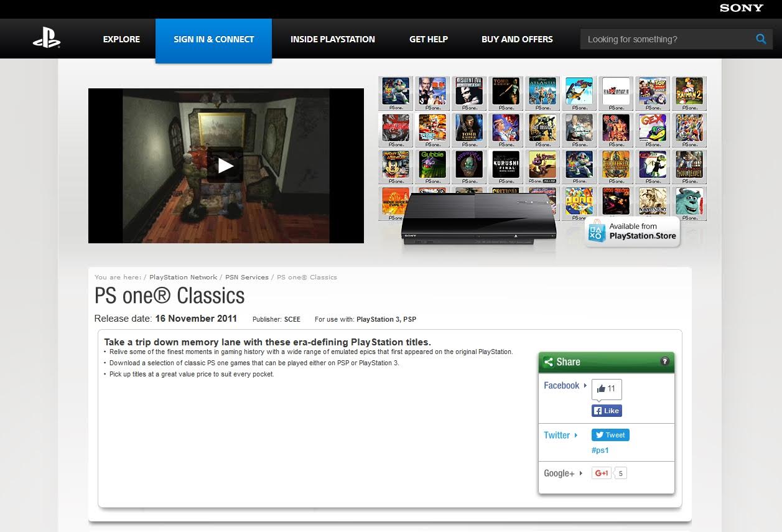Click the PlayStation logo in the navigation bar

point(47,39)
